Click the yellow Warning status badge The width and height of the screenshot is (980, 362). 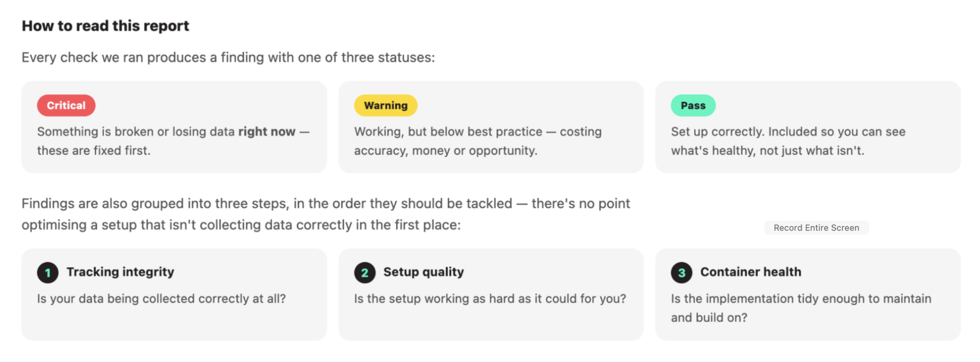tap(385, 105)
